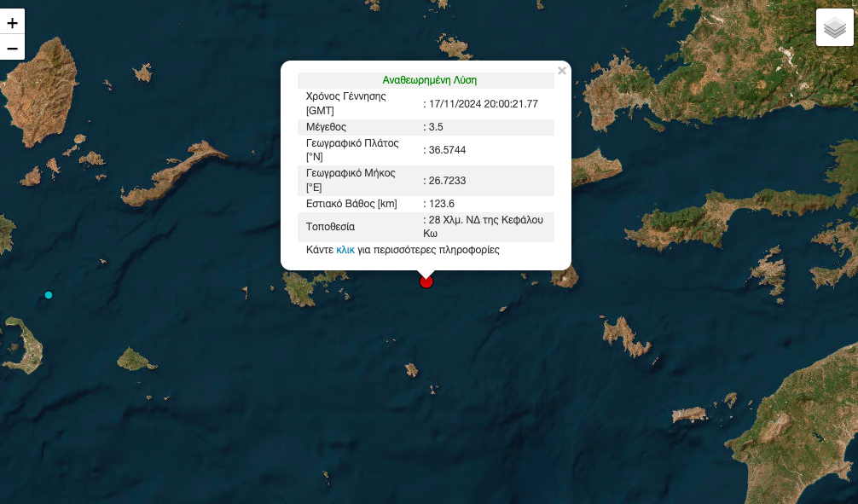Screen dimensions: 858x504
Task: Click the Μέγεθος label
Action: [326, 127]
